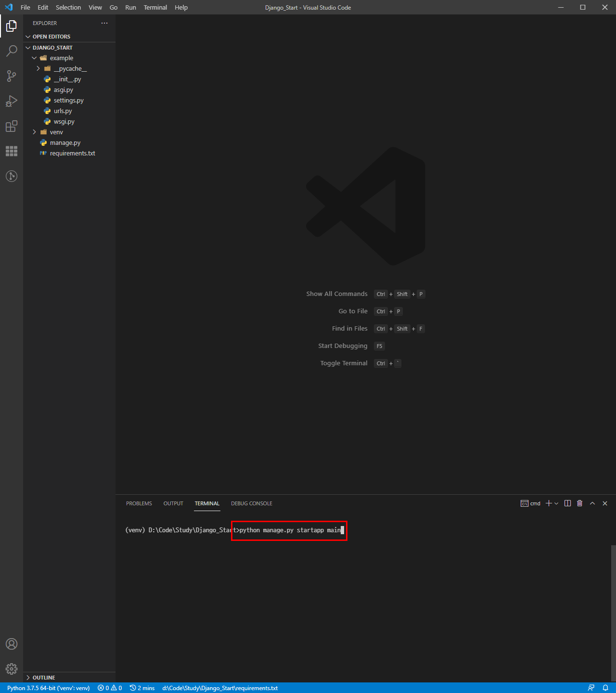Click the EXPLORER panel title
The width and height of the screenshot is (616, 693).
(45, 23)
